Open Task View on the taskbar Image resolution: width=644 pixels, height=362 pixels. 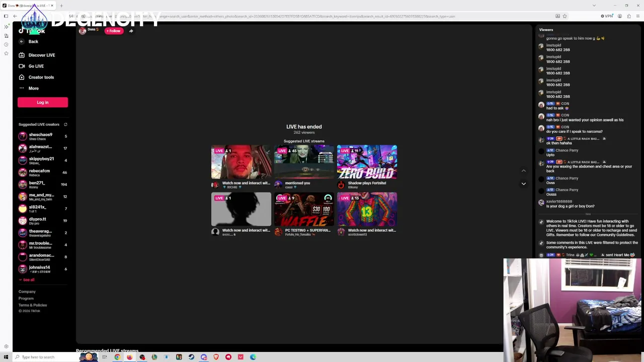(x=105, y=357)
